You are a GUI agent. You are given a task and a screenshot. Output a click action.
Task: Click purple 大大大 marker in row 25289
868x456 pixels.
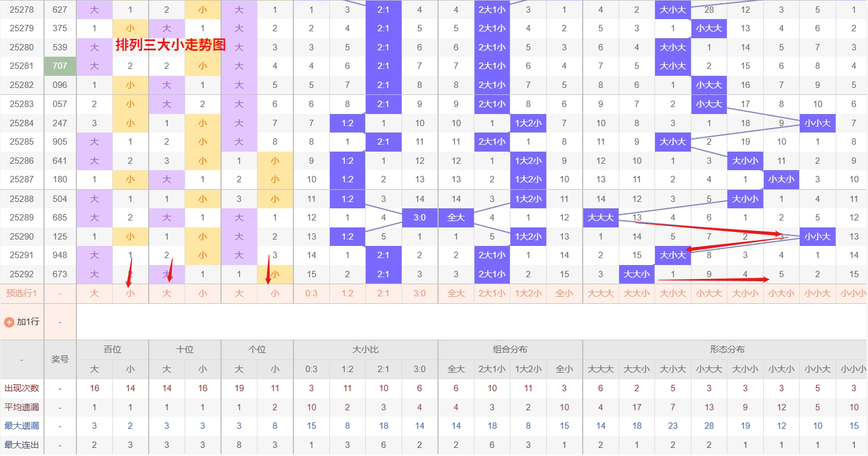click(601, 218)
